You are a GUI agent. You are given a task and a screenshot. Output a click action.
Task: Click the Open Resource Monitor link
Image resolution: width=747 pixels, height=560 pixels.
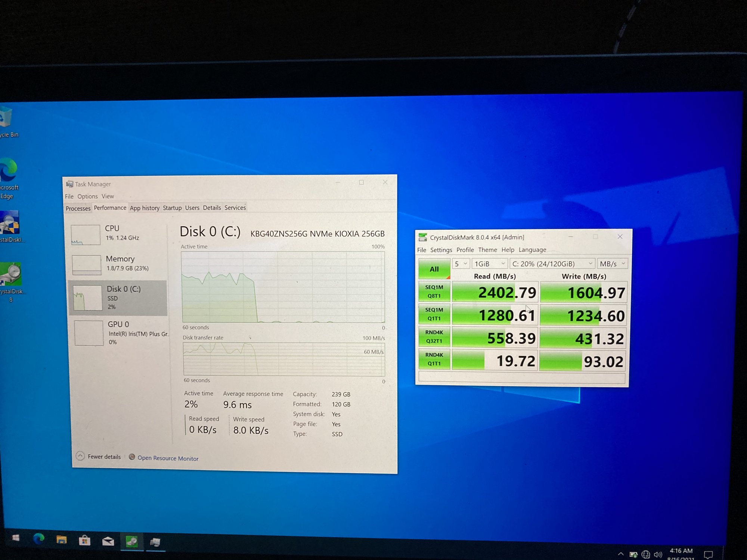click(167, 458)
